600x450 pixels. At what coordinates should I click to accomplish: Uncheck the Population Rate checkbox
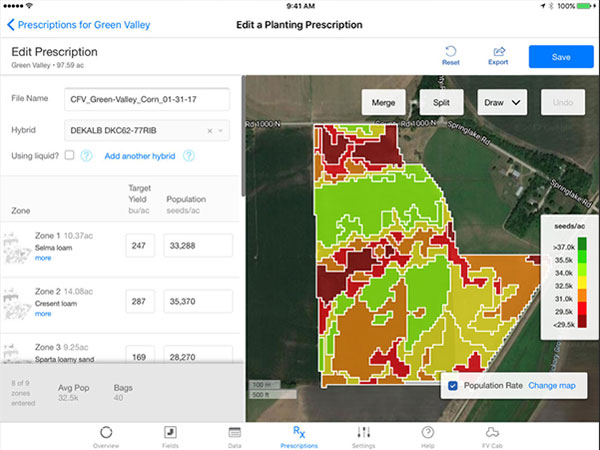(454, 385)
